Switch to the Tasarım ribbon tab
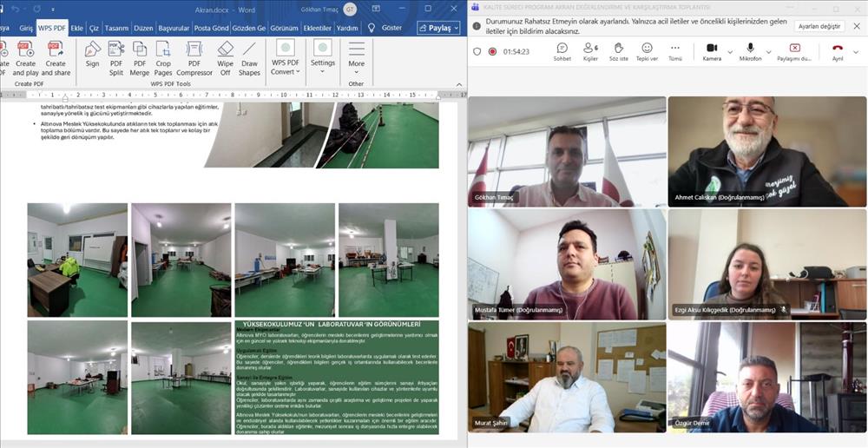The width and height of the screenshot is (868, 448). pyautogui.click(x=115, y=28)
